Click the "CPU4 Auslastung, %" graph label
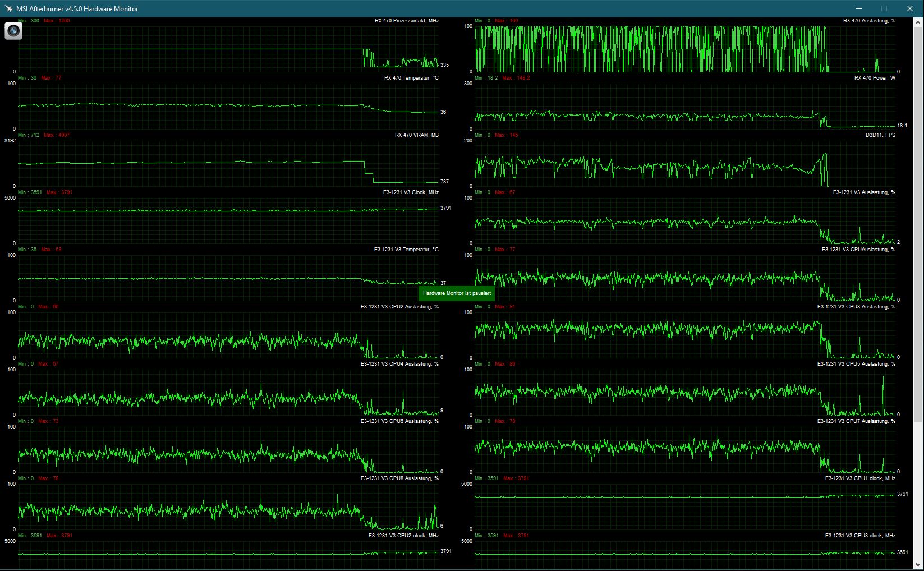Viewport: 924px width, 571px height. point(399,364)
